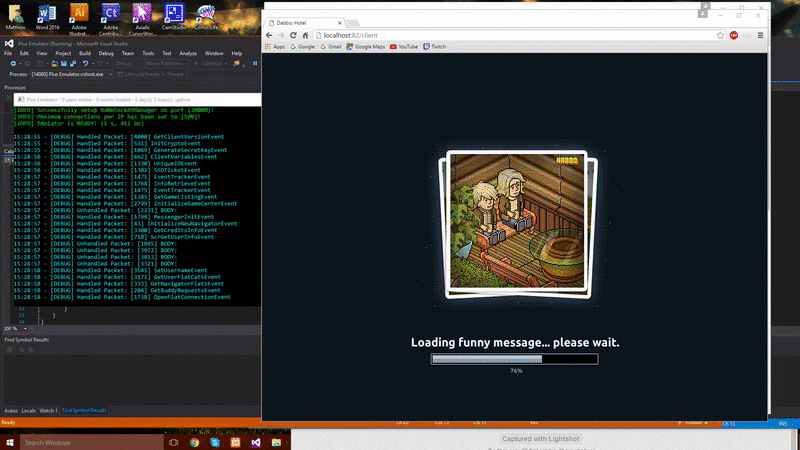Click the Pause (Break All) icon in Visual Studio
This screenshot has height=450, width=800.
tap(255, 64)
